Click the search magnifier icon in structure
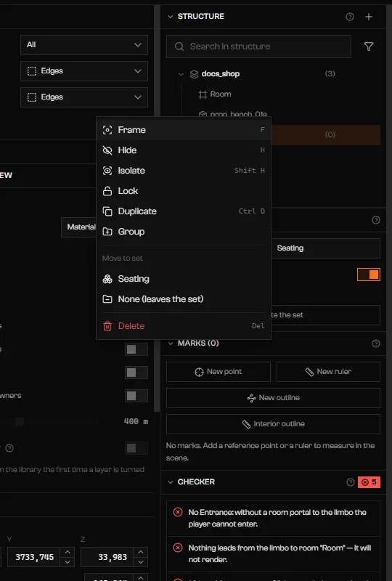This screenshot has height=581, width=392. [x=179, y=46]
